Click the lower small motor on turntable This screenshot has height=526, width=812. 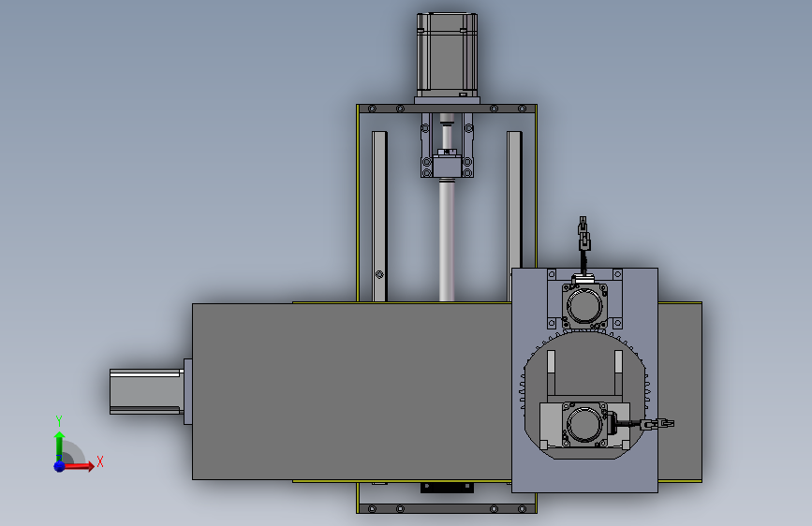[584, 425]
